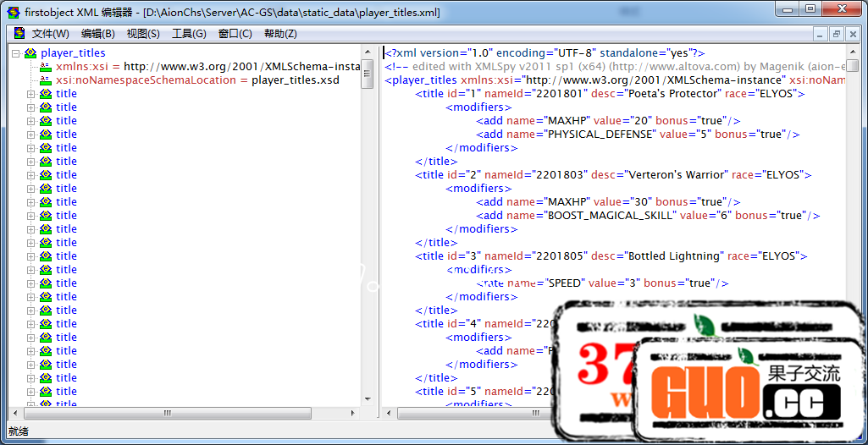Click the player_titles root element icon

[30, 53]
